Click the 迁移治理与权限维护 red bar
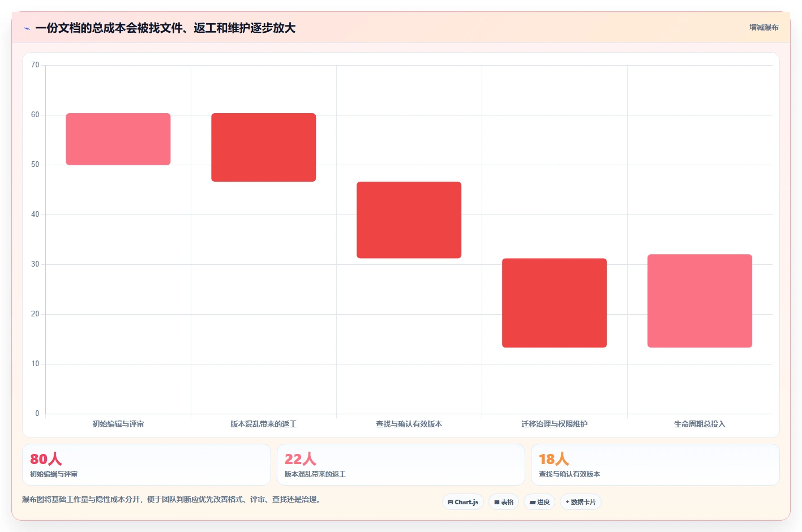Screen dimensions: 802x532 coord(555,303)
